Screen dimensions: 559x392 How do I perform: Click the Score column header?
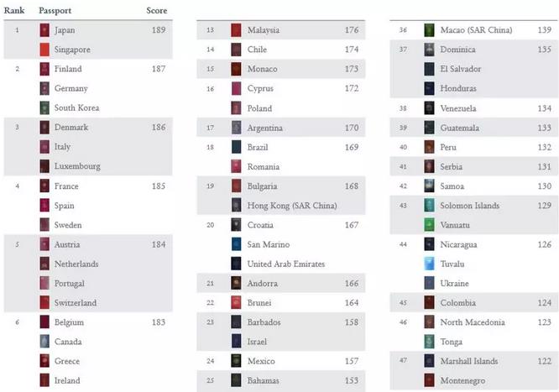click(156, 10)
